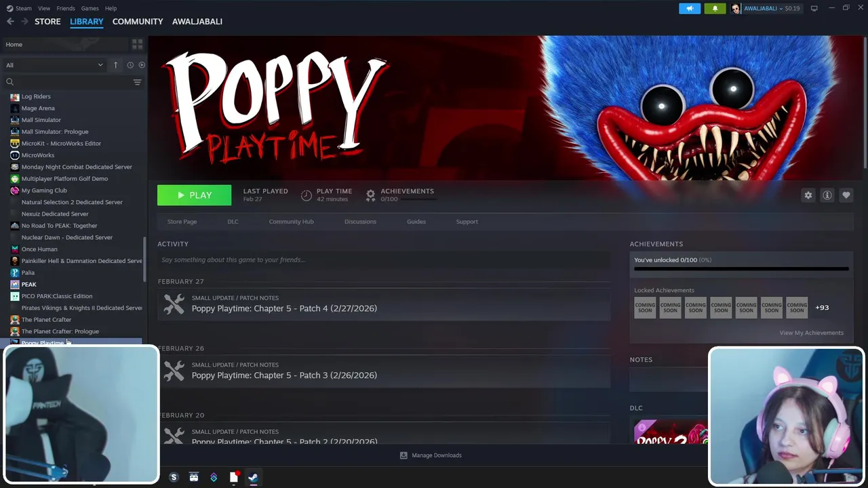This screenshot has width=868, height=488.
Task: Open the Steam taskbar icon
Action: pyautogui.click(x=253, y=477)
